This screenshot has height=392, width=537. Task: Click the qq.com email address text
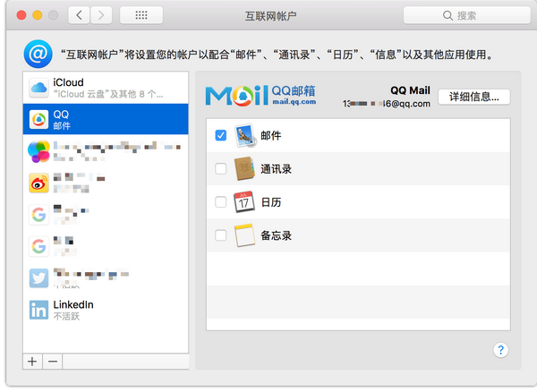point(387,104)
